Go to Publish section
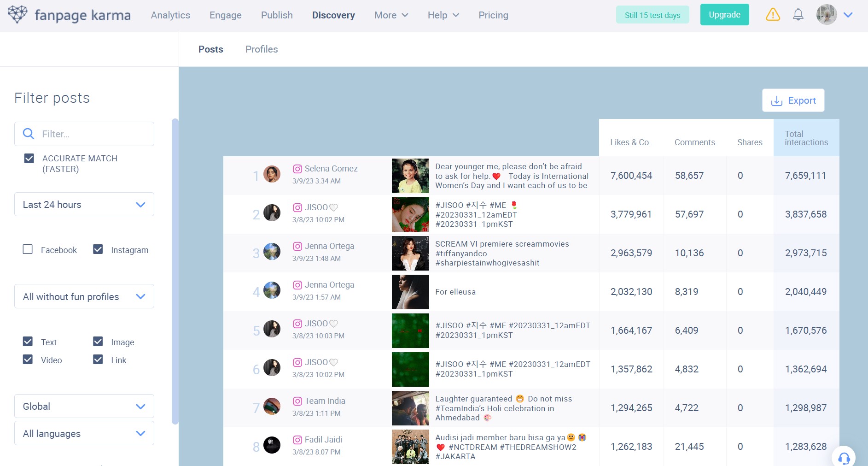Image resolution: width=868 pixels, height=466 pixels. tap(277, 15)
